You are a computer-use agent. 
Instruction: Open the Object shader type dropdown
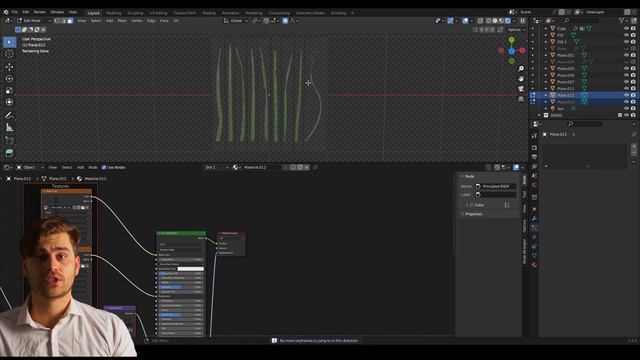(30, 167)
